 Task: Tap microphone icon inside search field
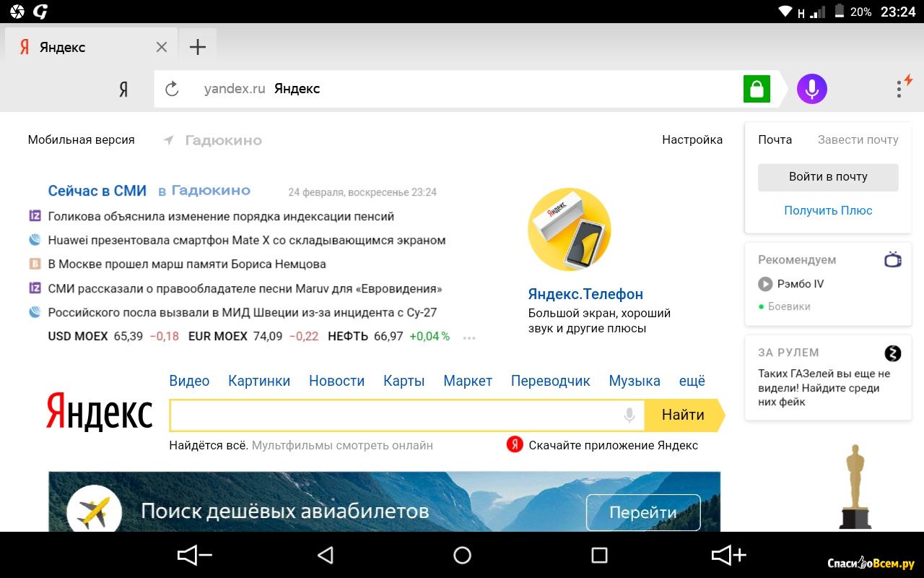point(629,415)
